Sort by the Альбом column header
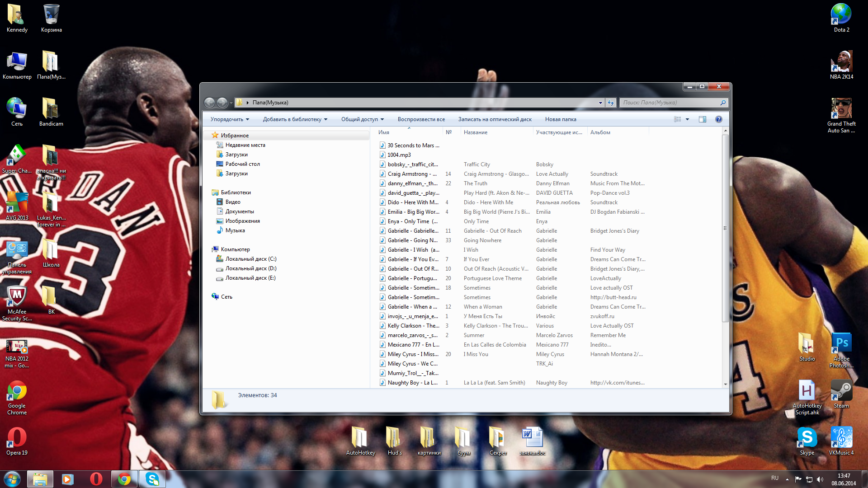868x488 pixels. (600, 132)
